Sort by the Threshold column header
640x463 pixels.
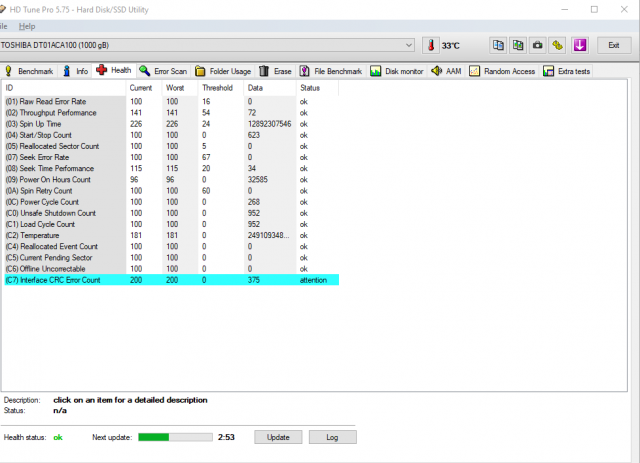click(x=221, y=88)
